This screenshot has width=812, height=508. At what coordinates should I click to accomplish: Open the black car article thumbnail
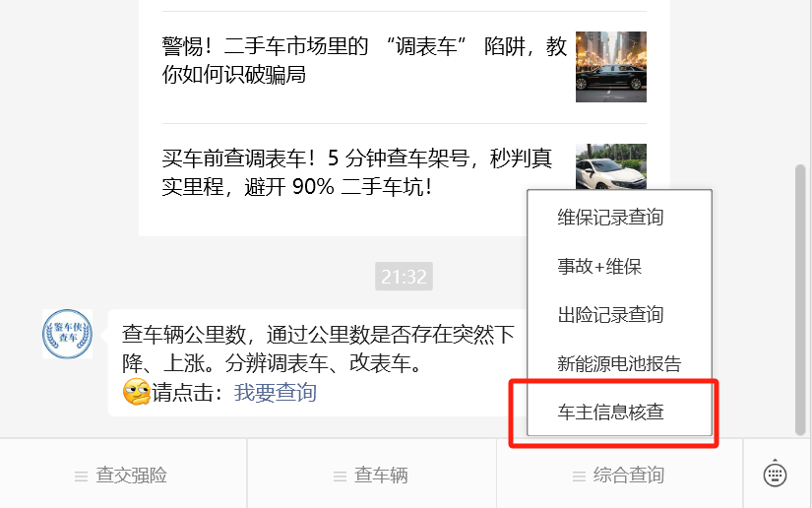pos(611,67)
